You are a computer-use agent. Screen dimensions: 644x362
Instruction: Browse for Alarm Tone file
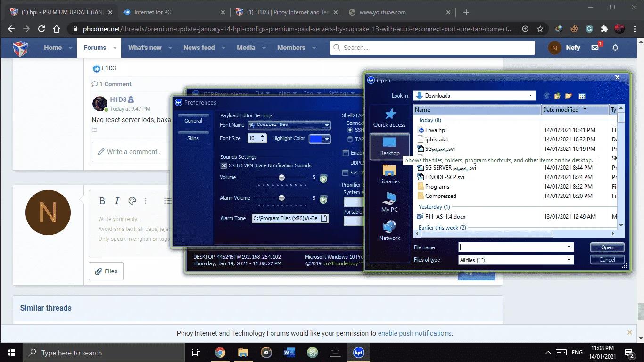tap(323, 218)
